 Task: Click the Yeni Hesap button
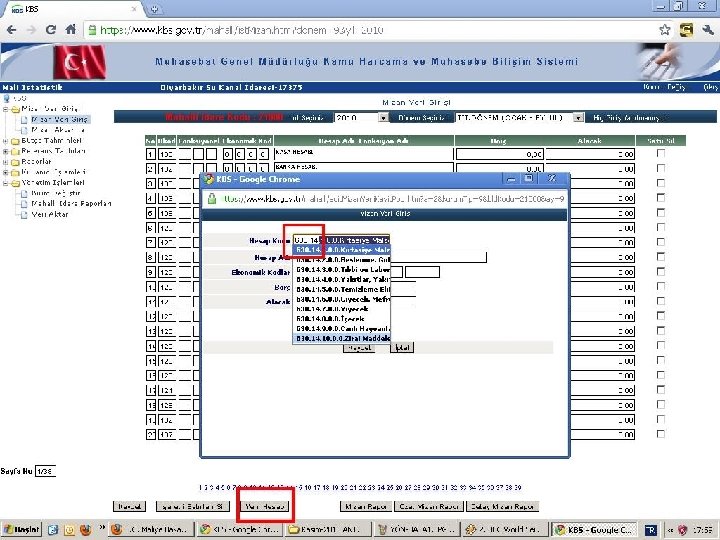pos(265,506)
